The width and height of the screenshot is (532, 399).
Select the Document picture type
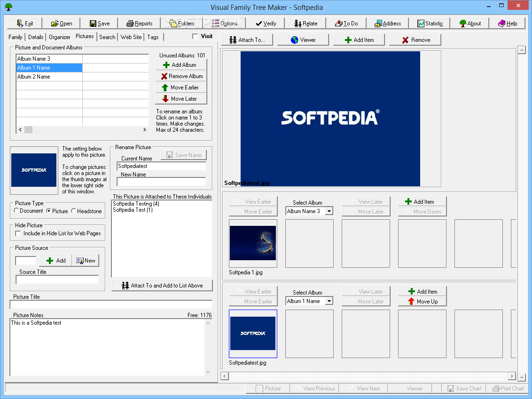(x=16, y=210)
